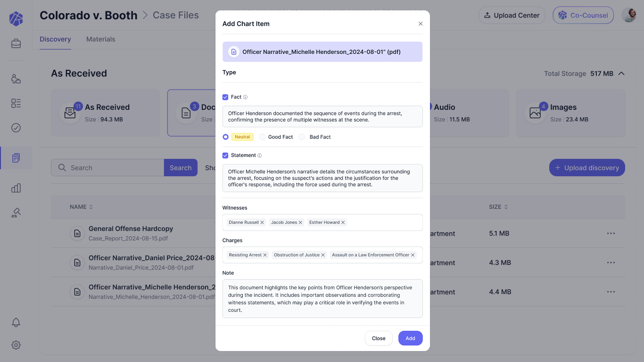644x362 pixels.
Task: Open the briefcase cases icon in sidebar
Action: 16,44
